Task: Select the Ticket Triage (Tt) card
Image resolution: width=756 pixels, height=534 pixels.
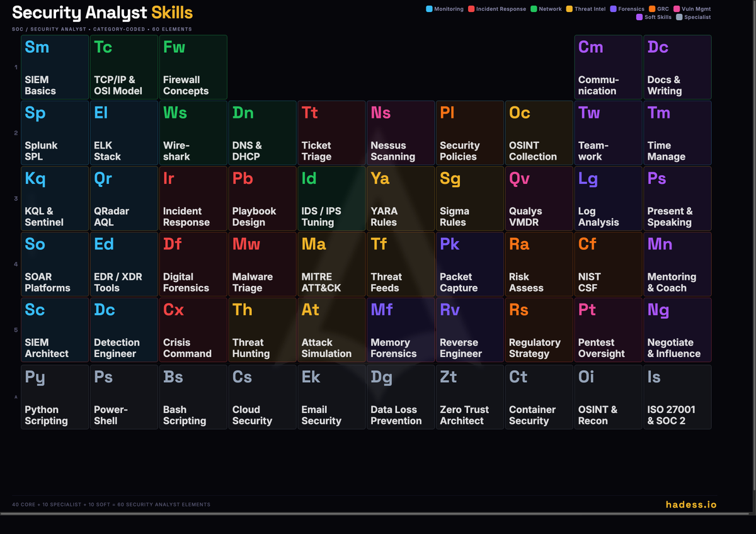Action: [x=332, y=133]
